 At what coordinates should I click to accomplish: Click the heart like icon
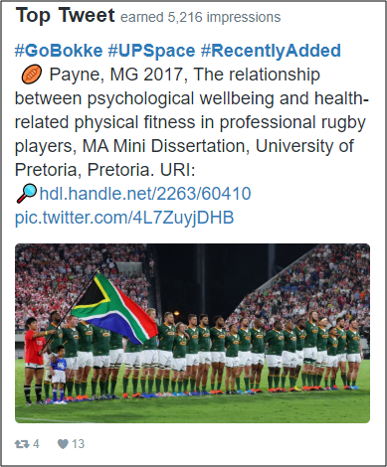[63, 444]
